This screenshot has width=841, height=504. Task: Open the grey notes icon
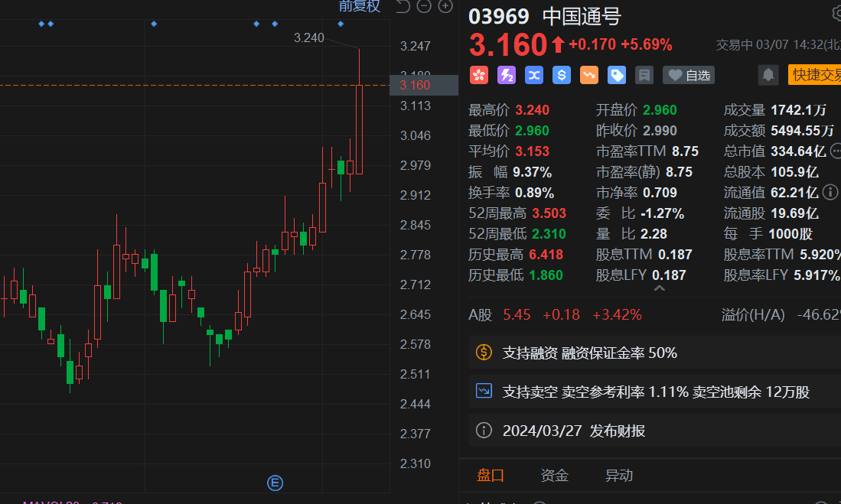pyautogui.click(x=644, y=76)
